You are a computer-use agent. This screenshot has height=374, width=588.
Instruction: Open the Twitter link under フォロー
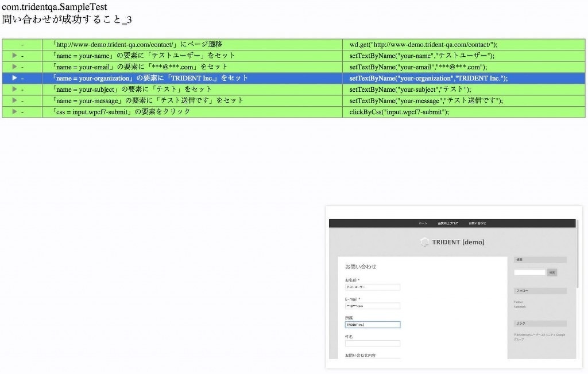pyautogui.click(x=519, y=302)
